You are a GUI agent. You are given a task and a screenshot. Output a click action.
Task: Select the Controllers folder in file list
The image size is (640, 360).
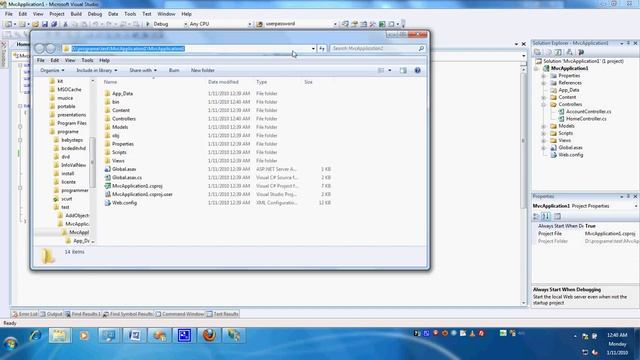(x=124, y=119)
